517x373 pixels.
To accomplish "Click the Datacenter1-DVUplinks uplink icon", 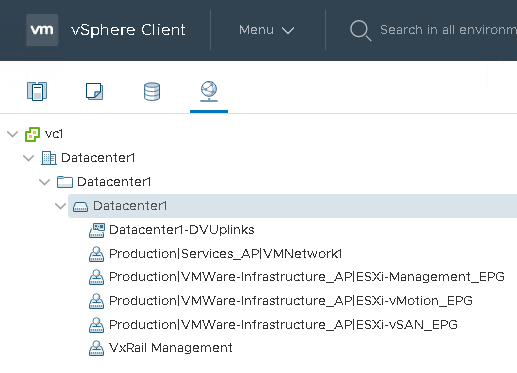I will (97, 230).
